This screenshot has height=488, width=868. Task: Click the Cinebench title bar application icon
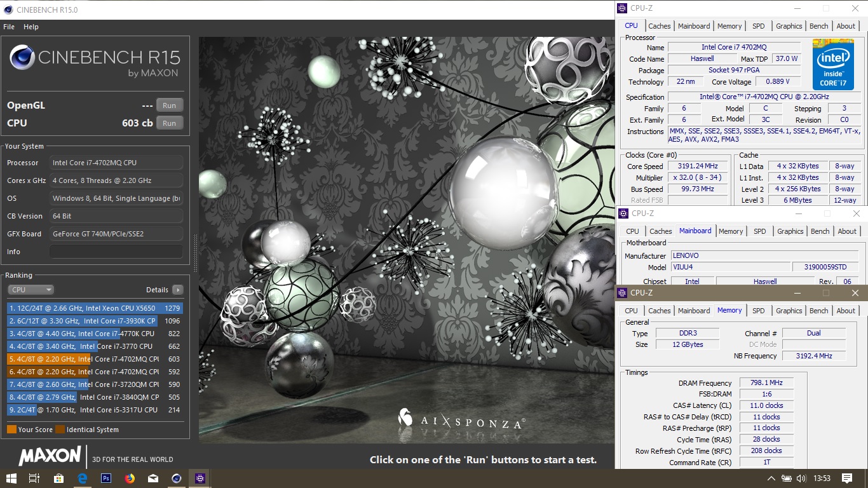(8, 10)
